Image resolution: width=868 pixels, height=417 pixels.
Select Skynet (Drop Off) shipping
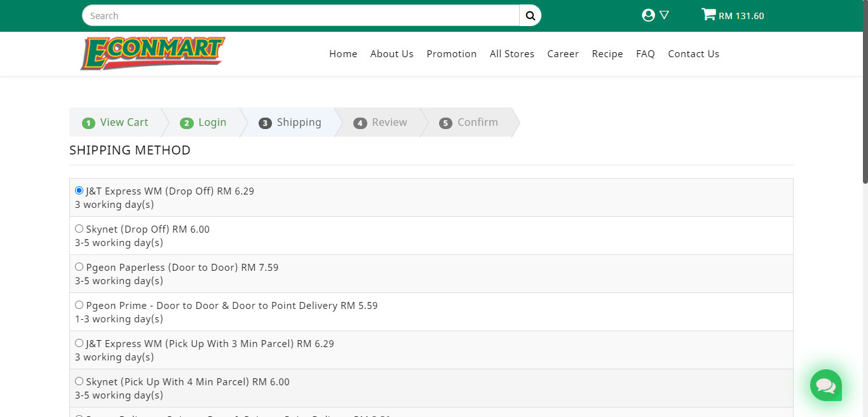tap(79, 229)
